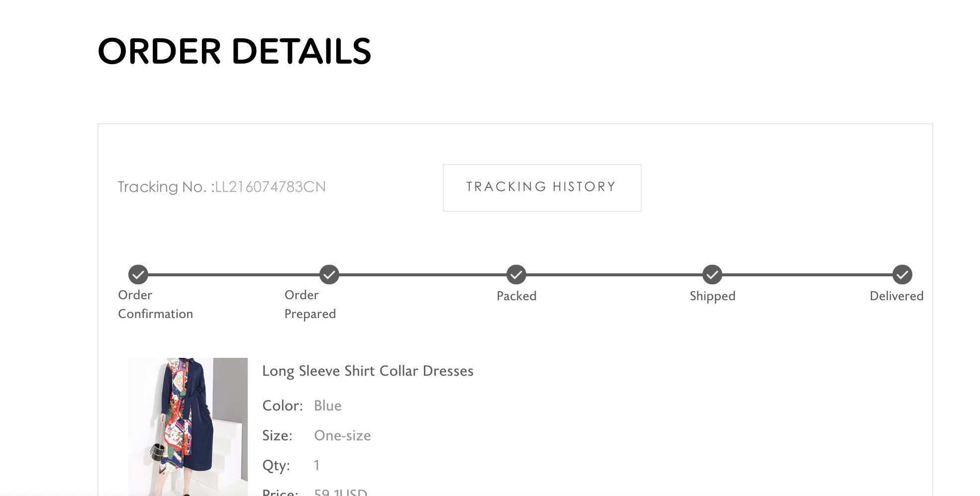Screen dimensions: 980x496
Task: Click the quantity value 1
Action: point(316,465)
